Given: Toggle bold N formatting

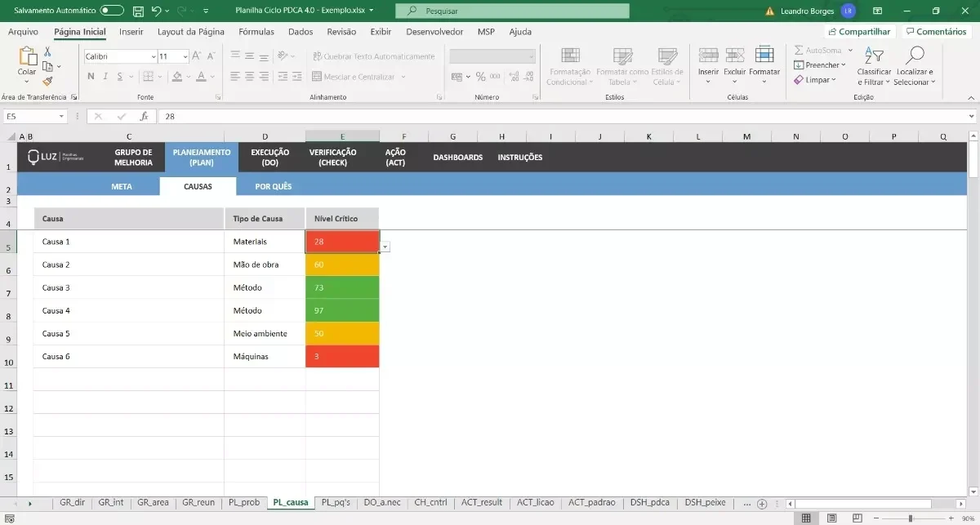Looking at the screenshot, I should coord(90,77).
